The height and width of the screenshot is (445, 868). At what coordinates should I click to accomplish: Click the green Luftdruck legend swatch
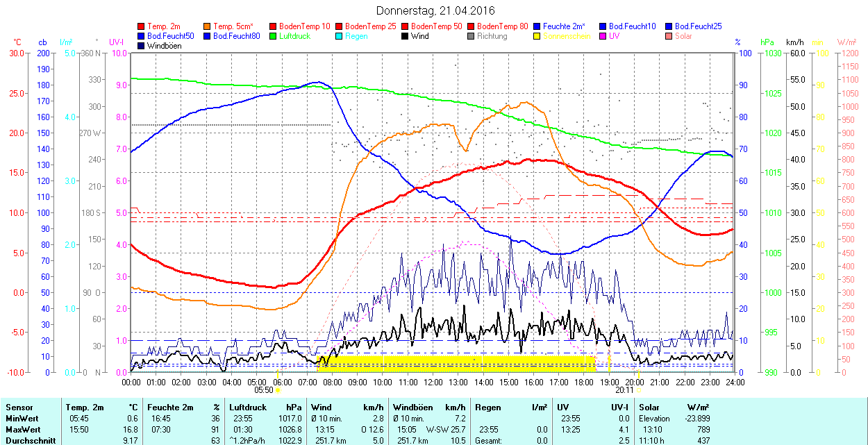[273, 36]
